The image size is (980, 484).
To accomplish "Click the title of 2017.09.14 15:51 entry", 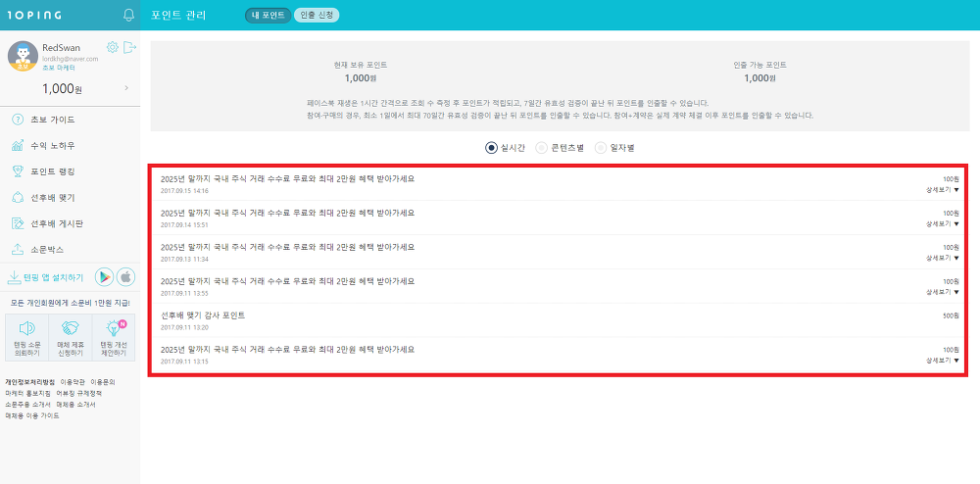I will [x=287, y=213].
